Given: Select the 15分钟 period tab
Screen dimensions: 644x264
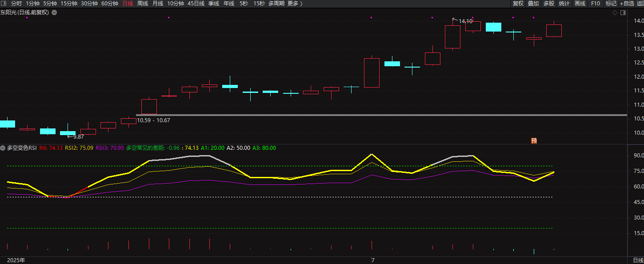Looking at the screenshot, I should tap(69, 4).
